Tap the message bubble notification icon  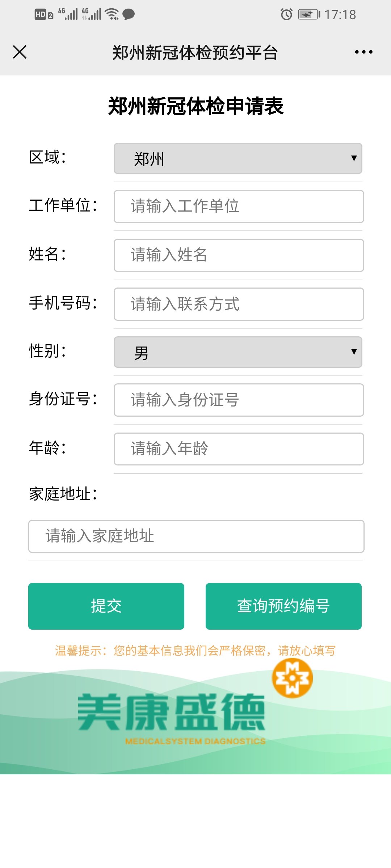[x=129, y=14]
